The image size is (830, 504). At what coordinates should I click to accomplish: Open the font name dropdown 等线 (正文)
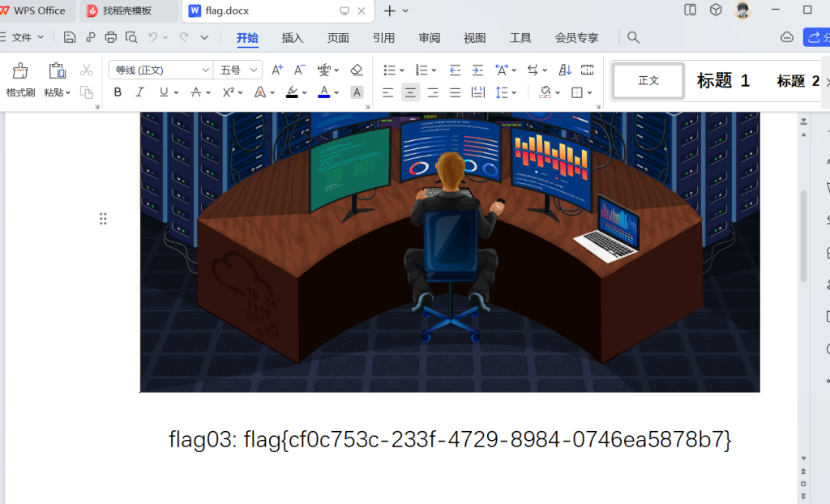tap(160, 70)
